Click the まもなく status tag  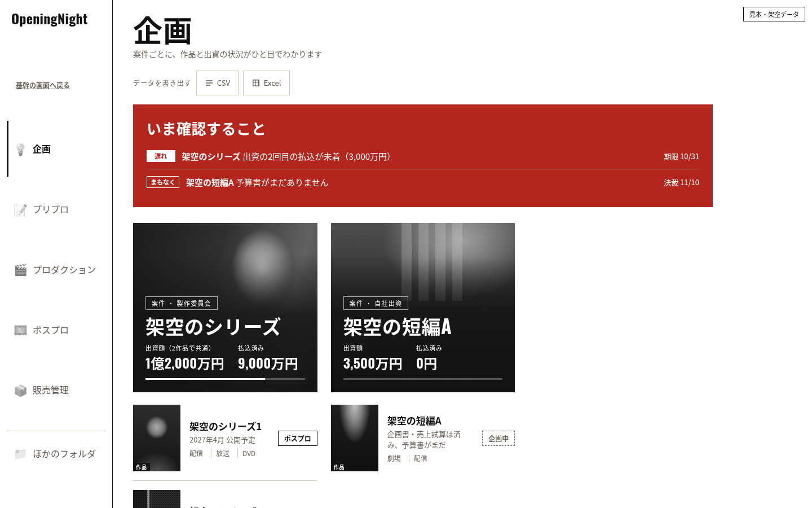click(x=163, y=182)
